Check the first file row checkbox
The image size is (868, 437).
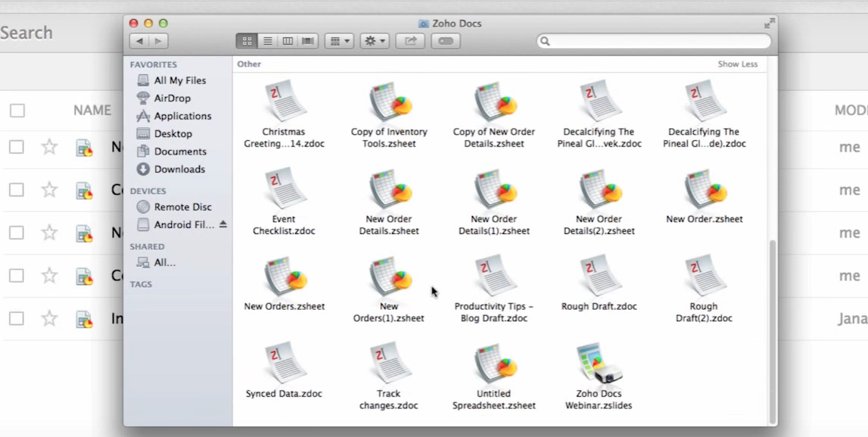coord(17,147)
